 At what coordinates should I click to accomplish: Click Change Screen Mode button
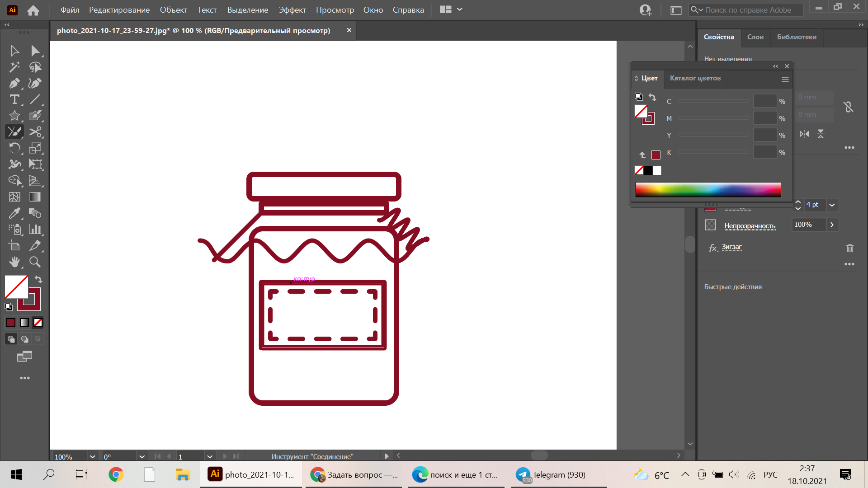(x=24, y=357)
